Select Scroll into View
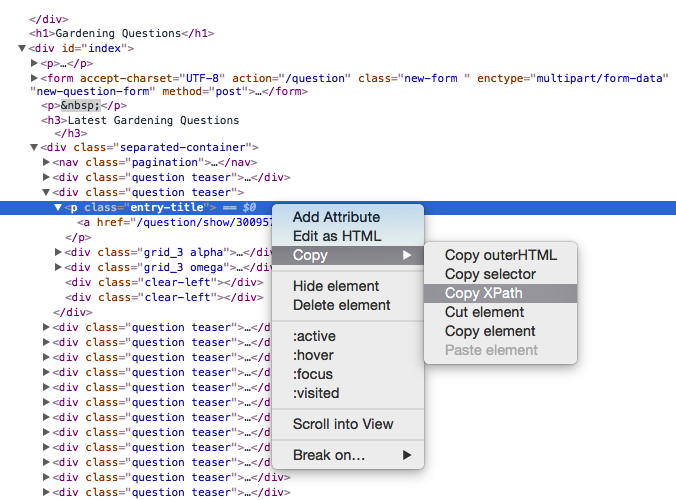676x500 pixels. click(x=343, y=424)
